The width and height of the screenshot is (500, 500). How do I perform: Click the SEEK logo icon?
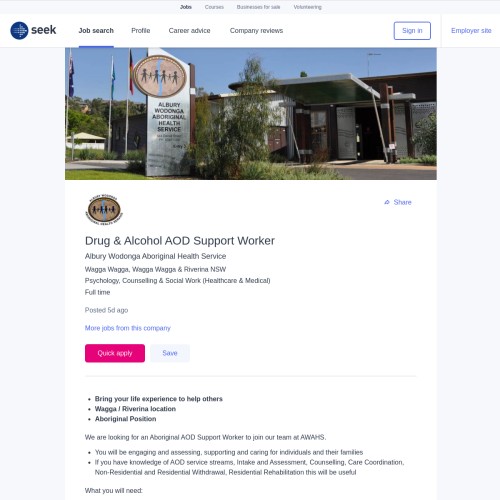[x=19, y=30]
